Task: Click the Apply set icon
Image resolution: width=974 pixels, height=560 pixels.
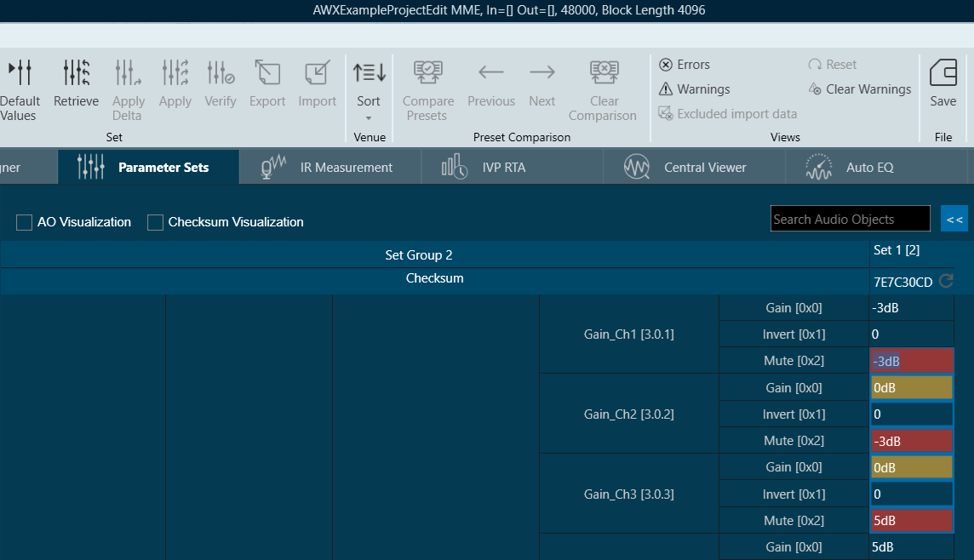Action: (175, 72)
